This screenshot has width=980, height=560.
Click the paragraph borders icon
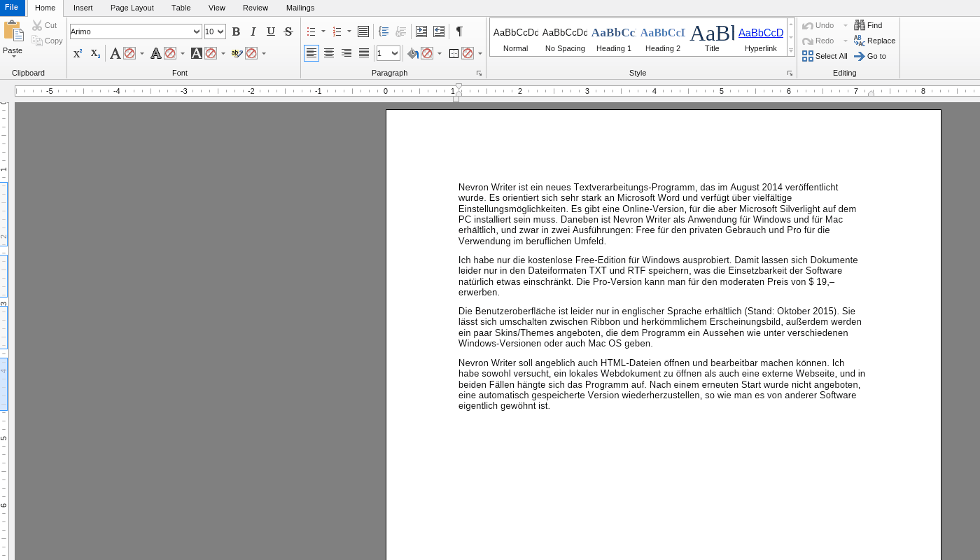coord(454,53)
